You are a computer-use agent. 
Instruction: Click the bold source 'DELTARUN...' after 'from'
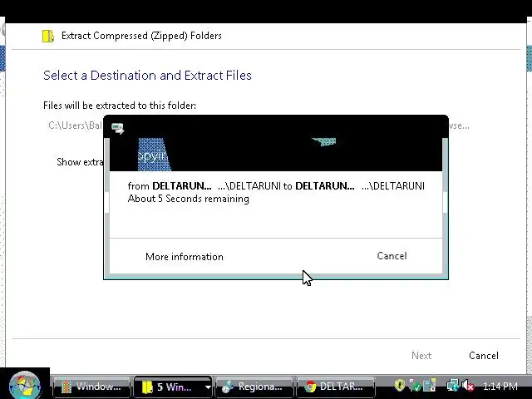click(x=182, y=186)
